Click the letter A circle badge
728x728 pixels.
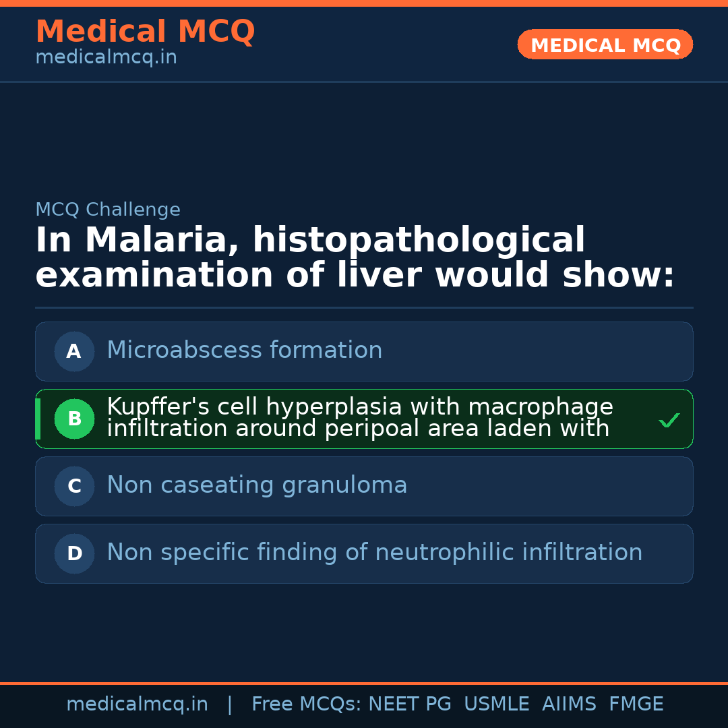[x=74, y=351]
